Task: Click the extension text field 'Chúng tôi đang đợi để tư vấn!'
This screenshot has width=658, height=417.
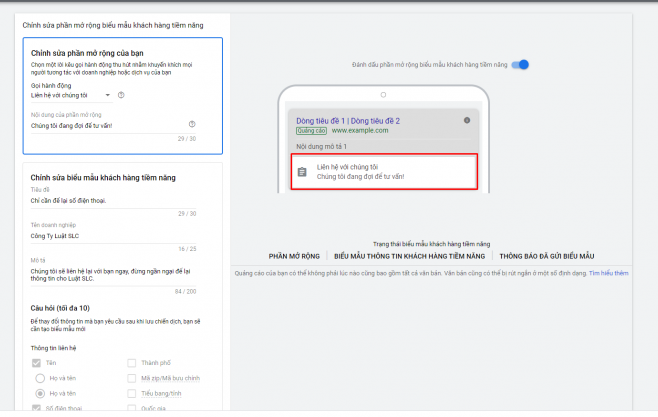Action: click(x=113, y=126)
